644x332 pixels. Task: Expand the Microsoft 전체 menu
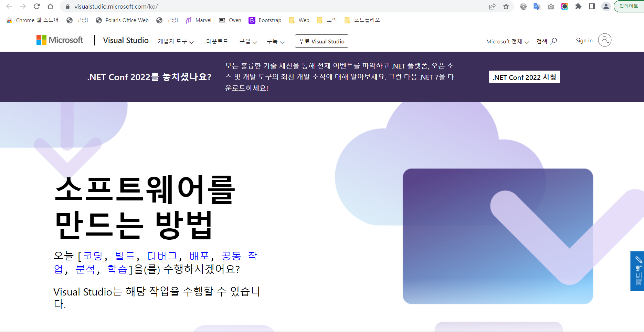point(507,41)
